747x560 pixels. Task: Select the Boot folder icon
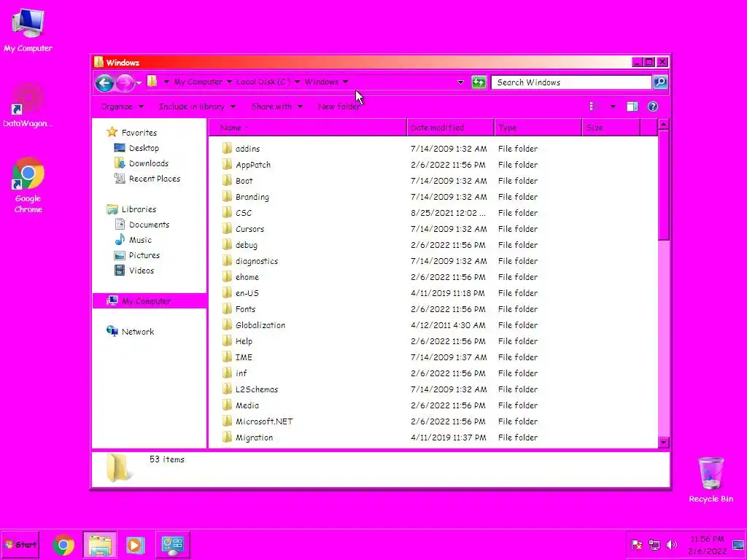[228, 181]
